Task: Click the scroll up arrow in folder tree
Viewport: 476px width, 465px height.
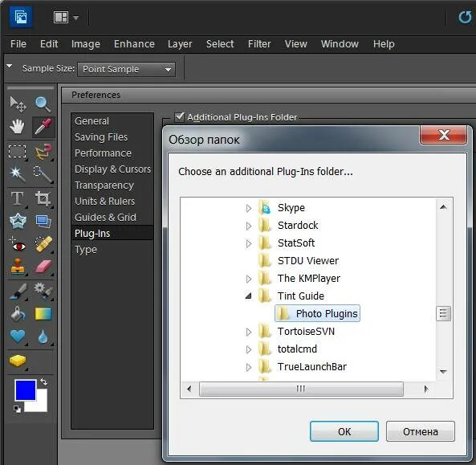Action: point(443,207)
